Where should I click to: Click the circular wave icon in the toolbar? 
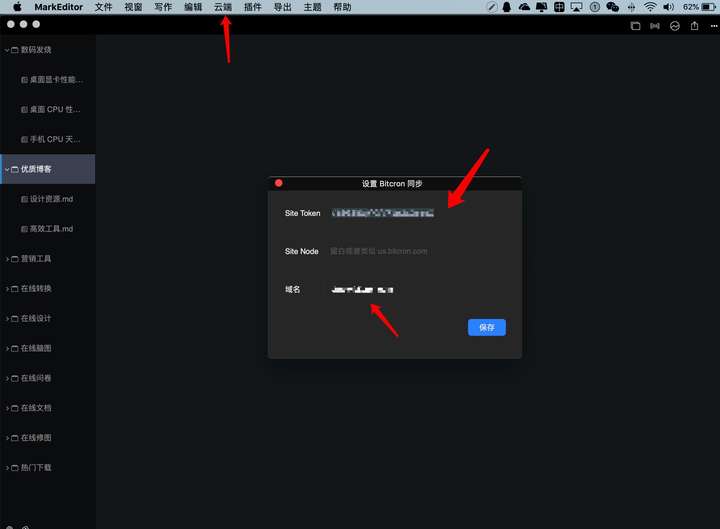pos(675,26)
